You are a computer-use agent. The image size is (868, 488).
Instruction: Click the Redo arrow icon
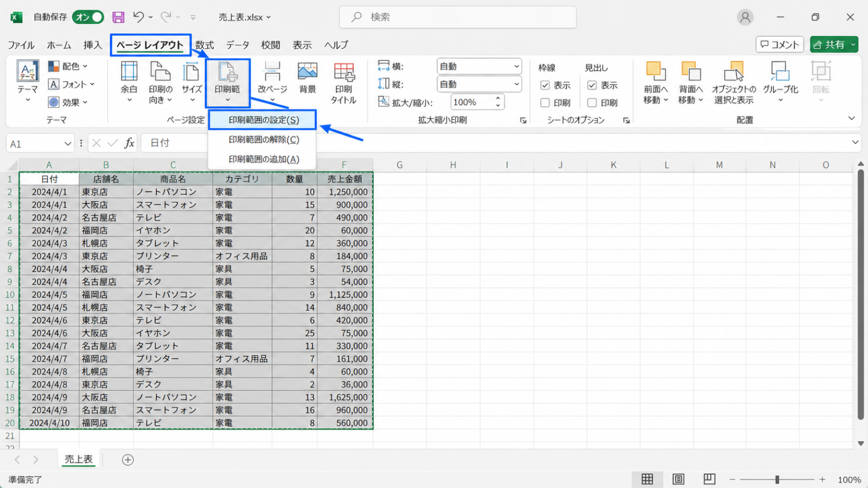point(166,17)
